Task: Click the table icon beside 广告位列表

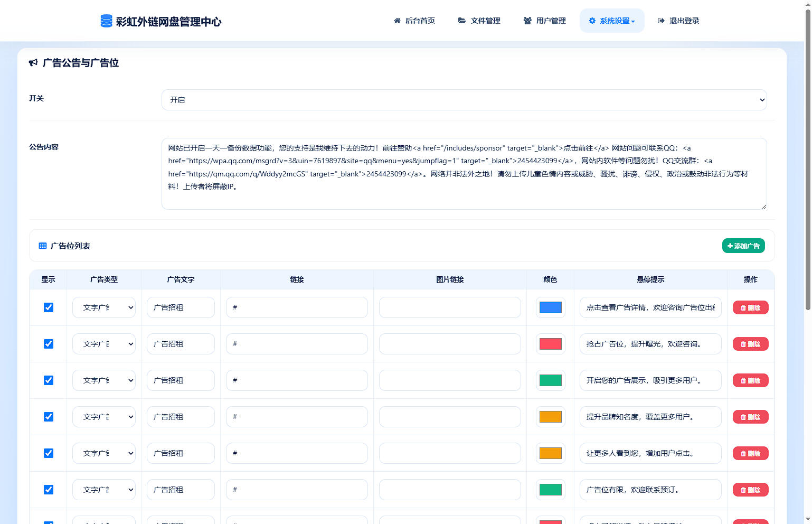Action: coord(43,246)
